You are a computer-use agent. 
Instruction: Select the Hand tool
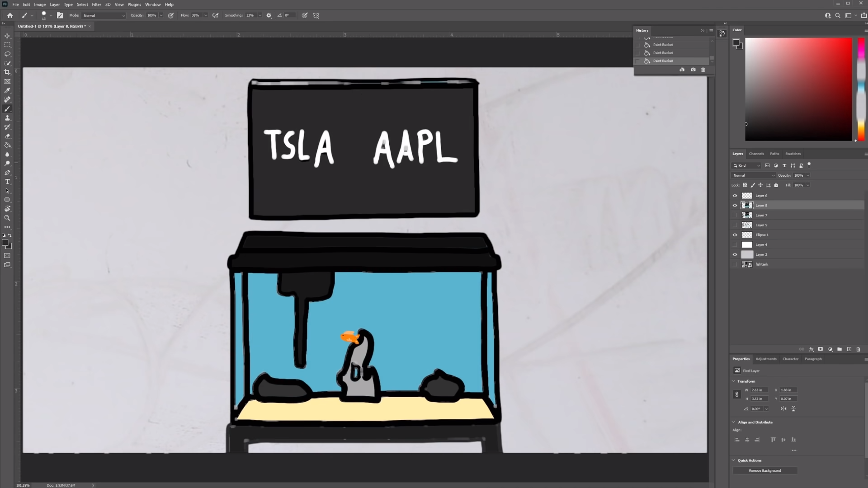pyautogui.click(x=7, y=209)
